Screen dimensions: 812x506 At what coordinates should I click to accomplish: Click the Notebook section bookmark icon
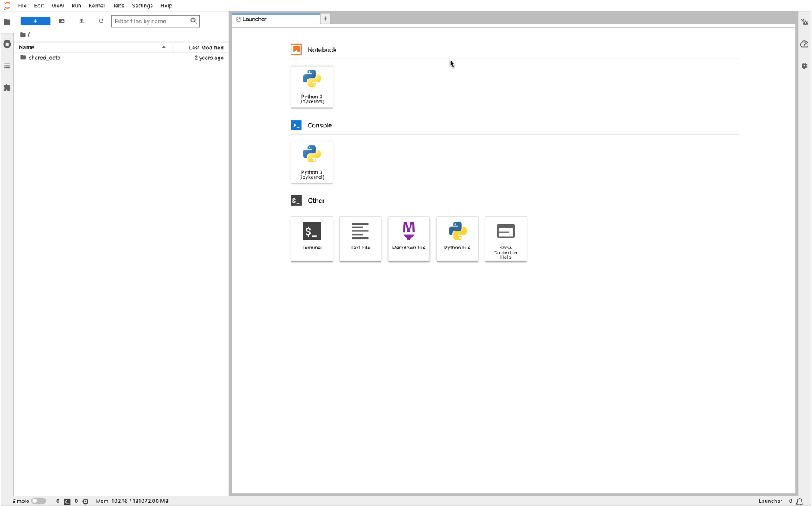[x=296, y=49]
